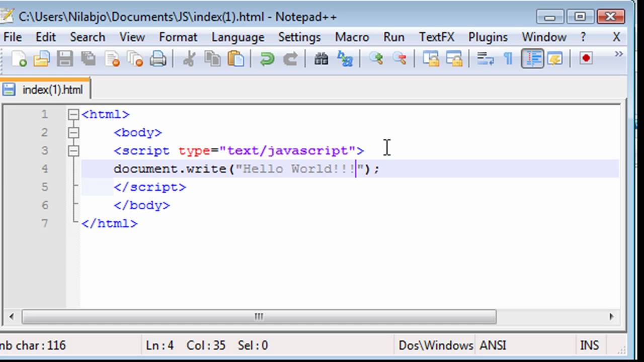Open the Edit menu
The width and height of the screenshot is (644, 362).
click(x=46, y=37)
